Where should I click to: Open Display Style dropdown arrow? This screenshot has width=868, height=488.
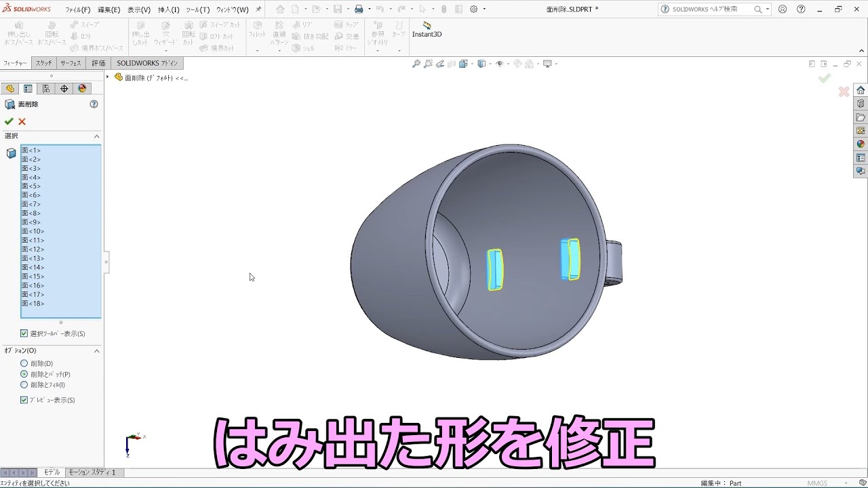490,64
